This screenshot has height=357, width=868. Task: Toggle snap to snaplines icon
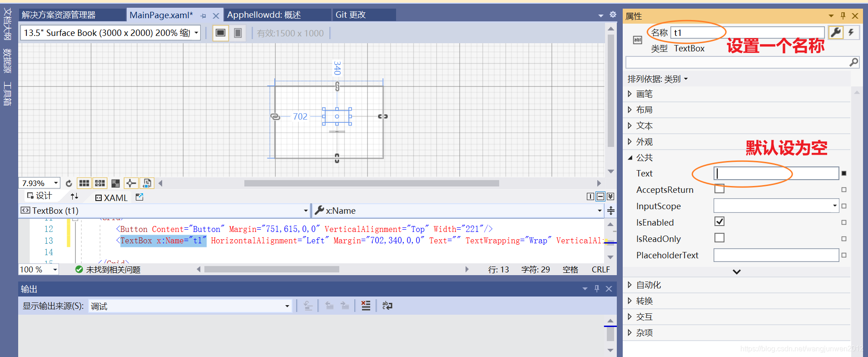(x=131, y=183)
